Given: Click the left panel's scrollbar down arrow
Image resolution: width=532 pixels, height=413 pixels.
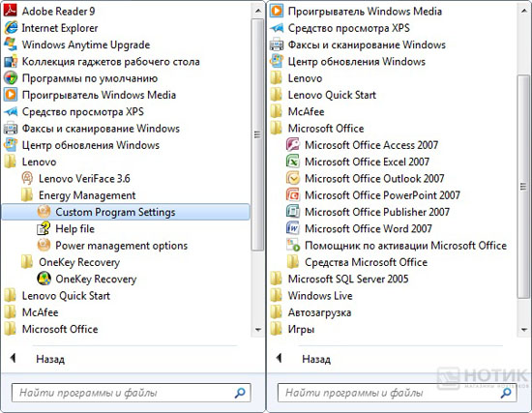Looking at the screenshot, I should click(x=258, y=330).
